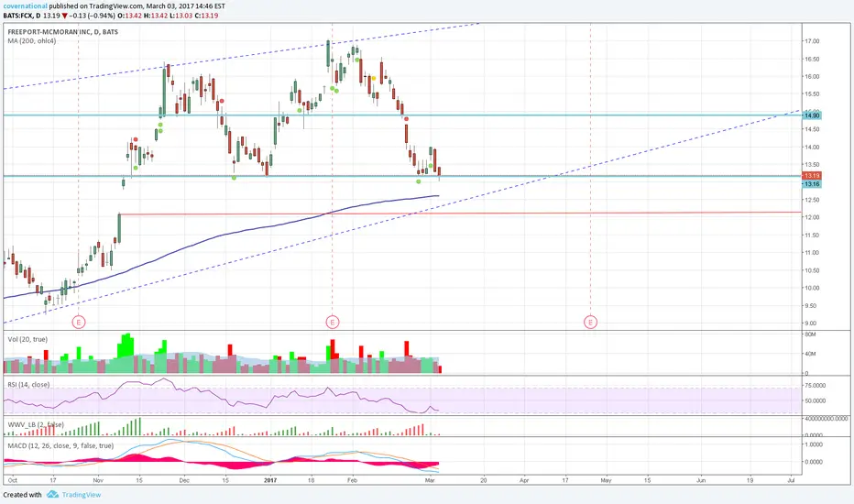Click the Dec label on time axis
Screen dimensions: 854x504
(184, 480)
